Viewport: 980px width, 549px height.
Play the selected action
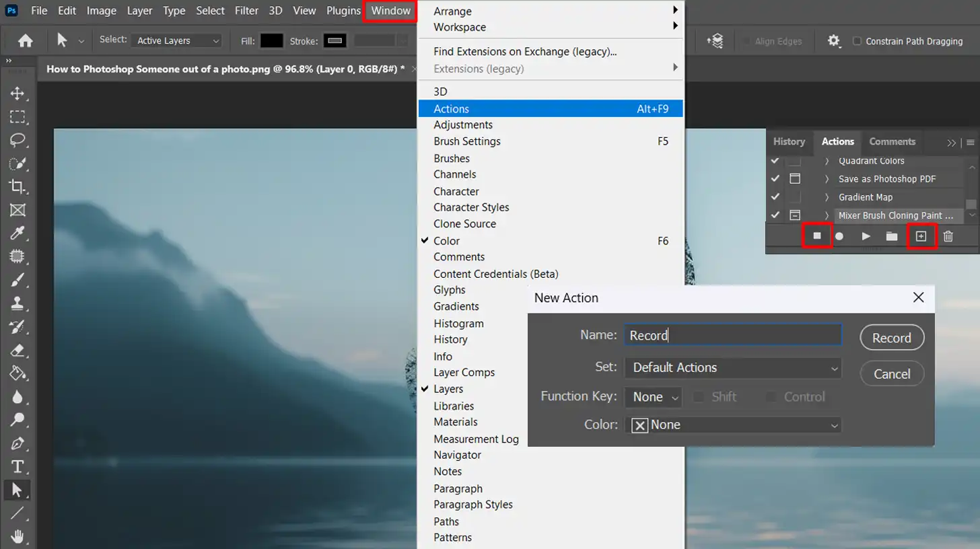pyautogui.click(x=866, y=236)
